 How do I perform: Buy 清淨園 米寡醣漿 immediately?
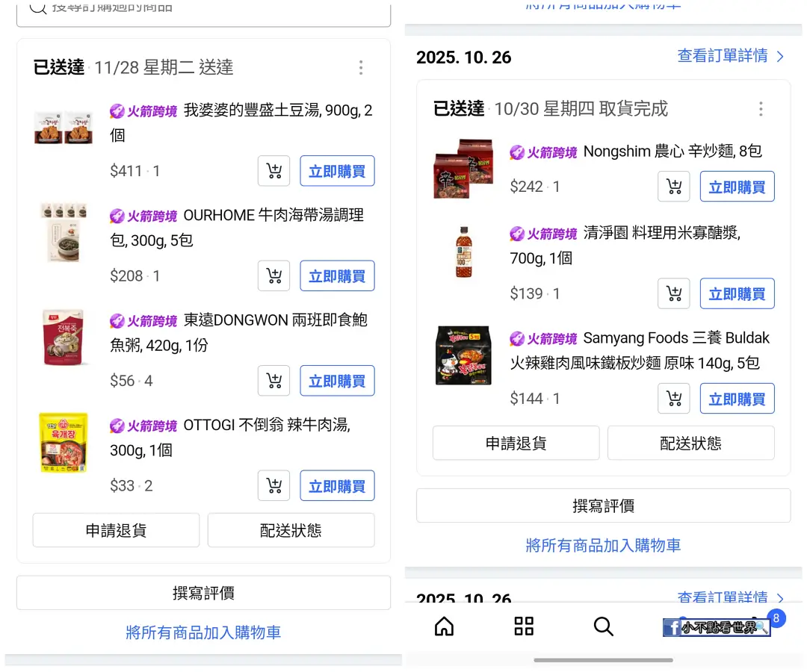pos(737,293)
